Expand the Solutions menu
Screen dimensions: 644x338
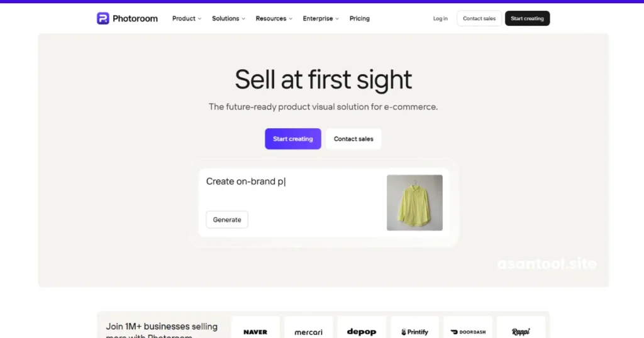[228, 18]
